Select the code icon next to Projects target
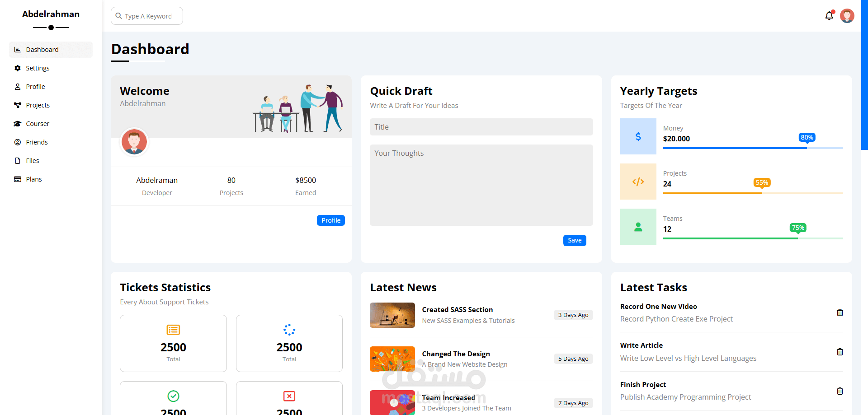 (638, 181)
